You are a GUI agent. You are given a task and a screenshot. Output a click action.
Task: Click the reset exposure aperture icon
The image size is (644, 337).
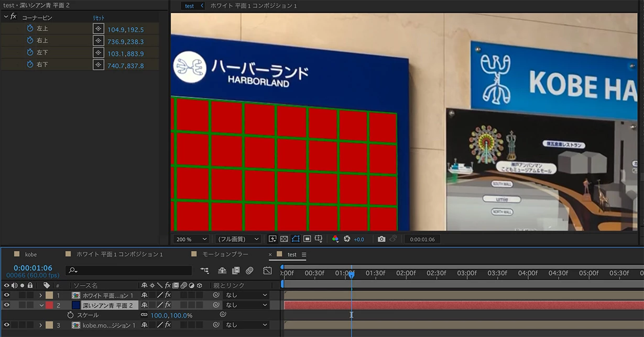coord(346,239)
